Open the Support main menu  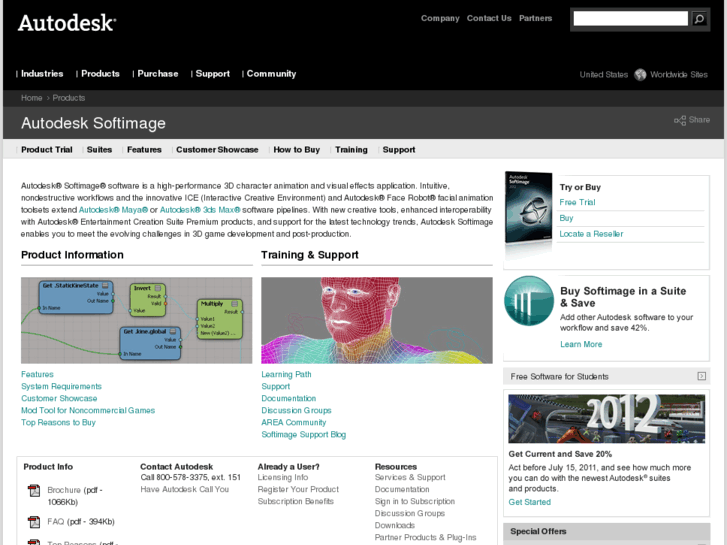[212, 74]
